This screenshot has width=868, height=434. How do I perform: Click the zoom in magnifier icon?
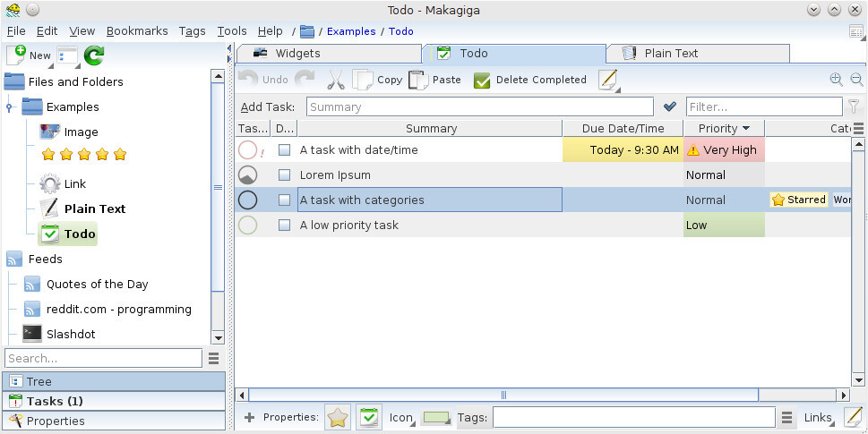tap(836, 80)
